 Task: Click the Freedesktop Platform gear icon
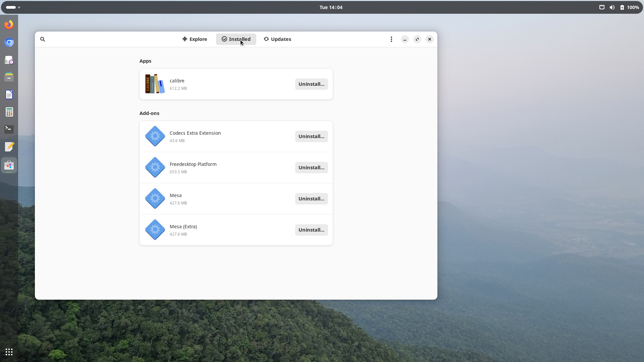click(x=155, y=167)
